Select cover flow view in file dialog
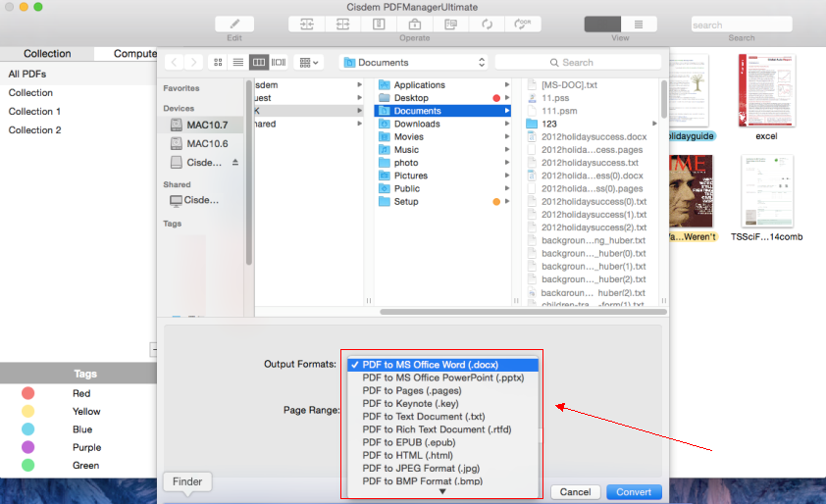Image resolution: width=826 pixels, height=504 pixels. 279,62
